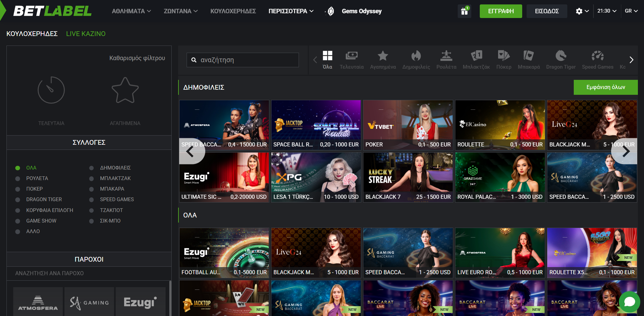Click the Εμφάνιση όλων button
This screenshot has width=644, height=316.
[x=606, y=87]
